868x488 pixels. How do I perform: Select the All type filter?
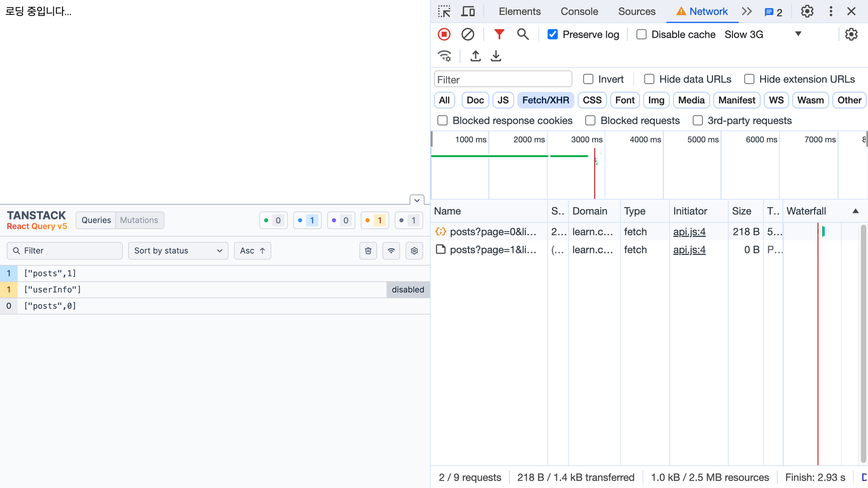pyautogui.click(x=444, y=100)
